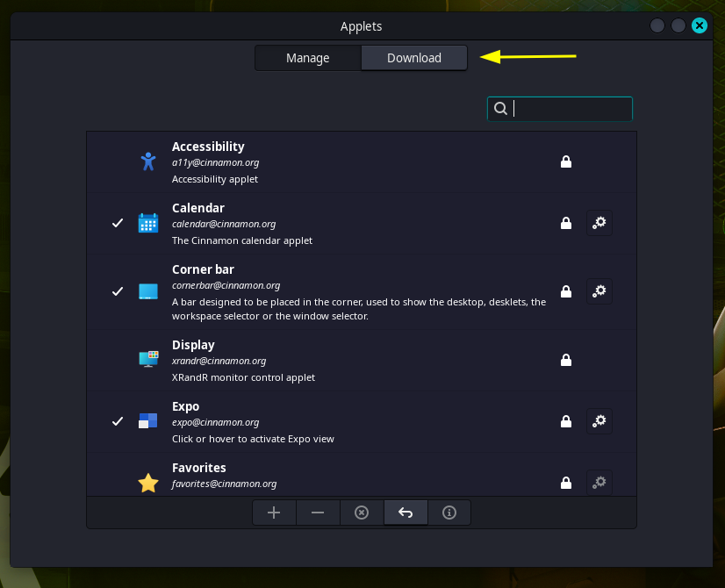Click the Display applet monitor icon
This screenshot has height=588, width=725.
pos(148,360)
